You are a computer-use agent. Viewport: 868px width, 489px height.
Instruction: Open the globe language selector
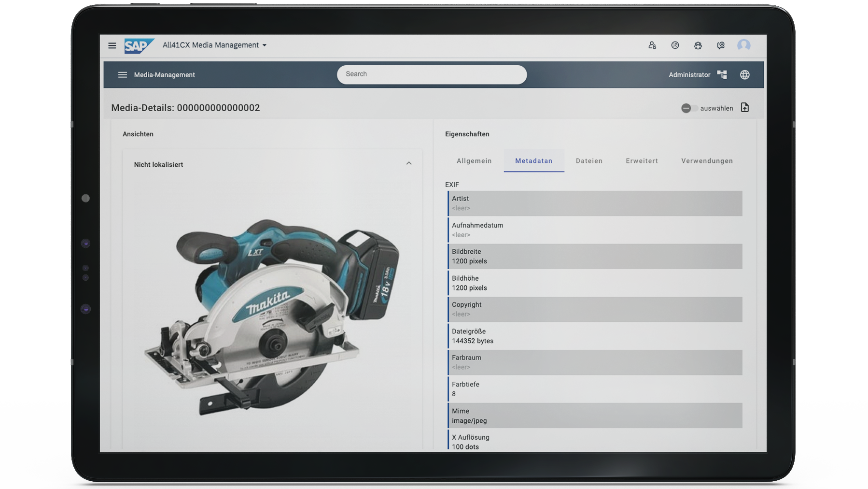[x=745, y=74]
